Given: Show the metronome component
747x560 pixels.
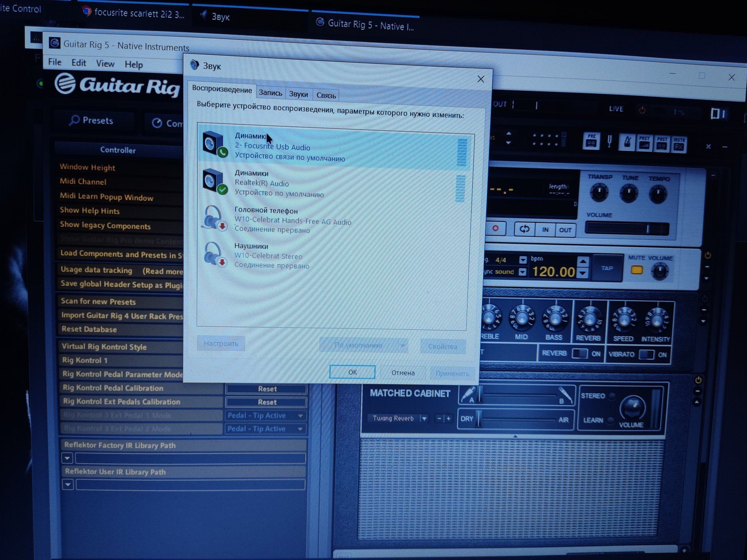Looking at the screenshot, I should coord(627,142).
